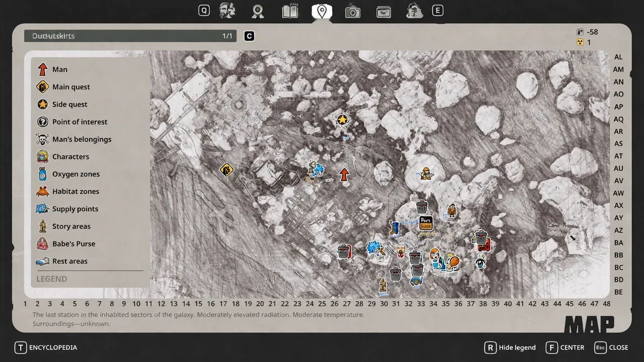Screen dimensions: 644x362
Task: Click the 'Habitat zones' legend label
Action: pyautogui.click(x=75, y=192)
